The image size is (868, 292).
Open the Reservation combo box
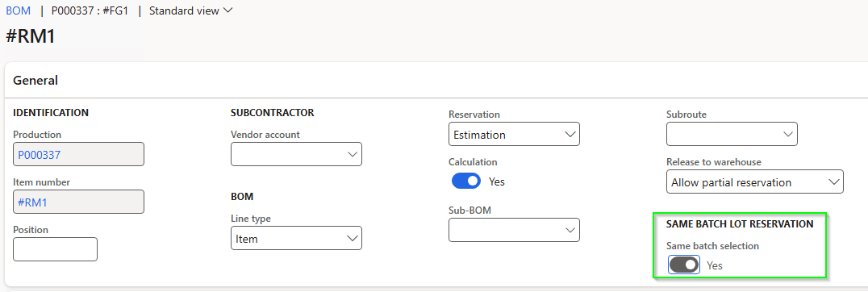[x=514, y=135]
